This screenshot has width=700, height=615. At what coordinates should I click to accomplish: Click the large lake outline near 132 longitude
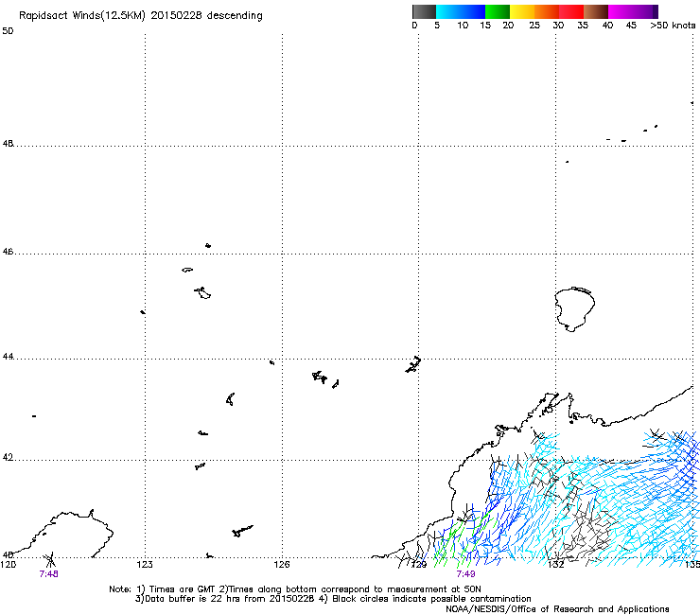tap(574, 308)
